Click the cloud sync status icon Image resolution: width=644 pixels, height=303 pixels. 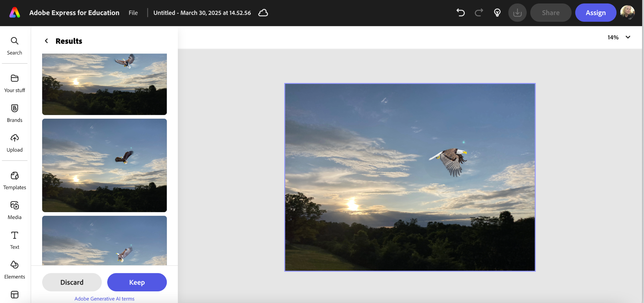coord(263,13)
